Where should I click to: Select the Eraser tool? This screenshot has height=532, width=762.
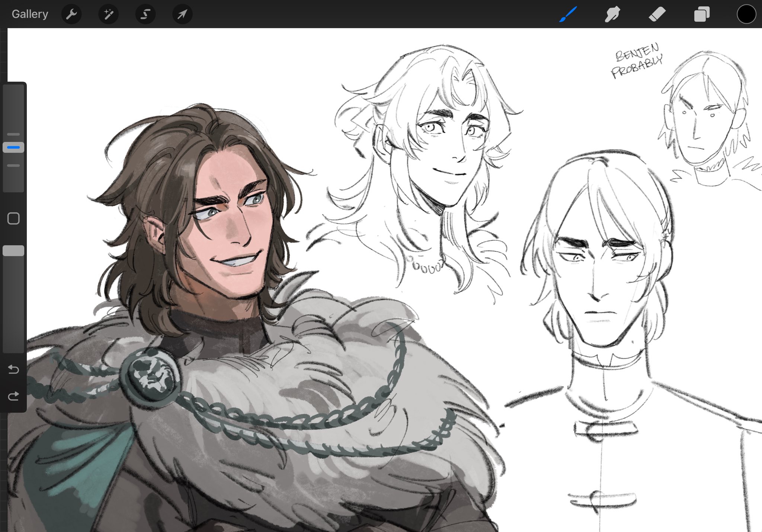pos(657,14)
